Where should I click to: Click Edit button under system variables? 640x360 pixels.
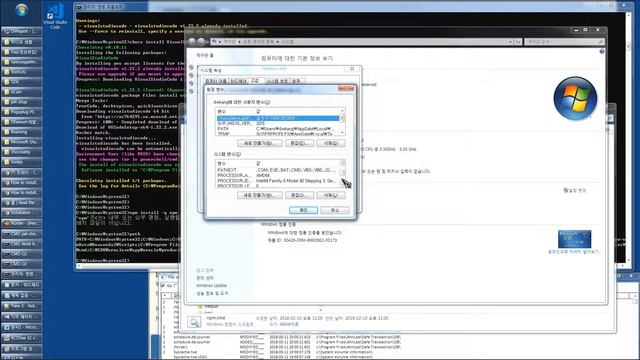coord(299,195)
